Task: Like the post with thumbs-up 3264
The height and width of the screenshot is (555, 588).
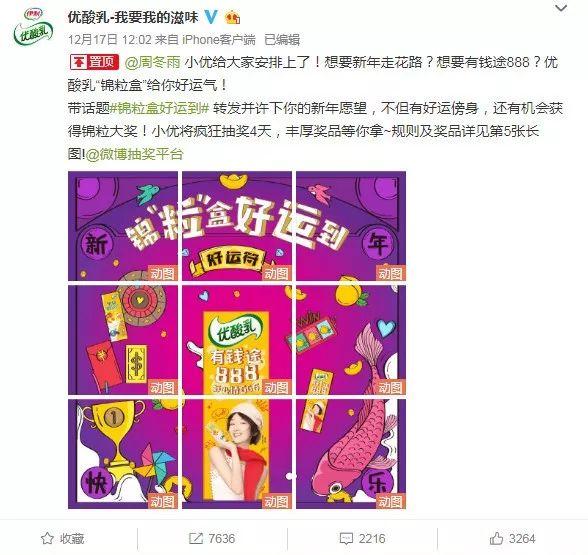Action: [x=496, y=538]
